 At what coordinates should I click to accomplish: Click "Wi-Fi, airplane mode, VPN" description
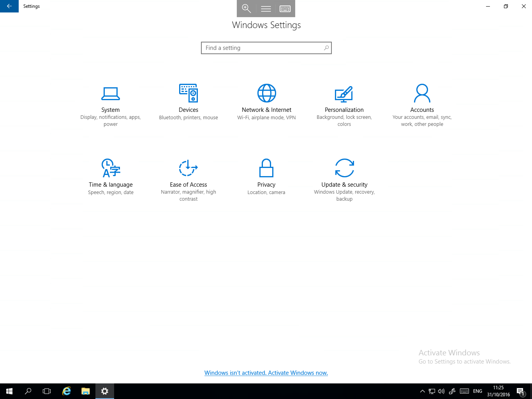click(x=266, y=117)
